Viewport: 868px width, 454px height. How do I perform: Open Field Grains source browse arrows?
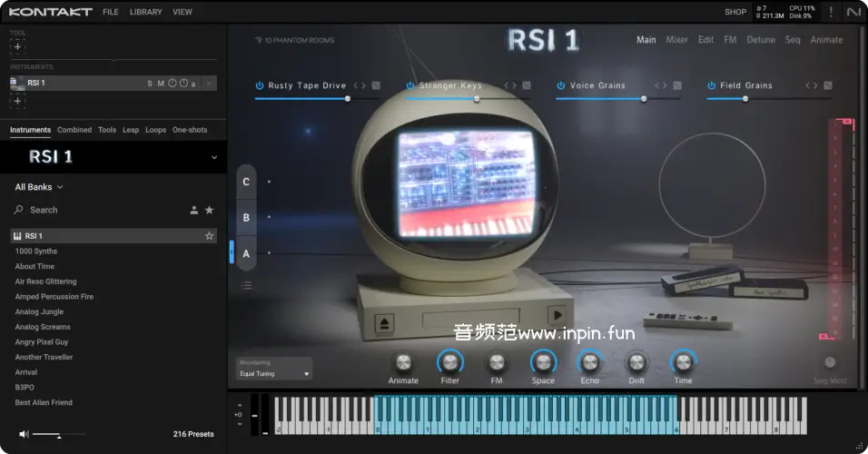[811, 85]
